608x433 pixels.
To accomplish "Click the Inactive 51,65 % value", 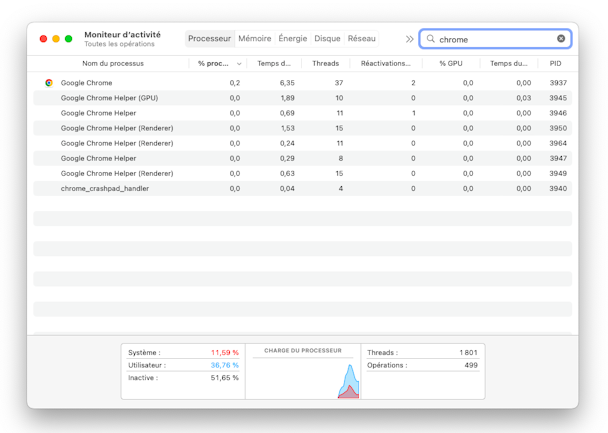I will pyautogui.click(x=225, y=378).
